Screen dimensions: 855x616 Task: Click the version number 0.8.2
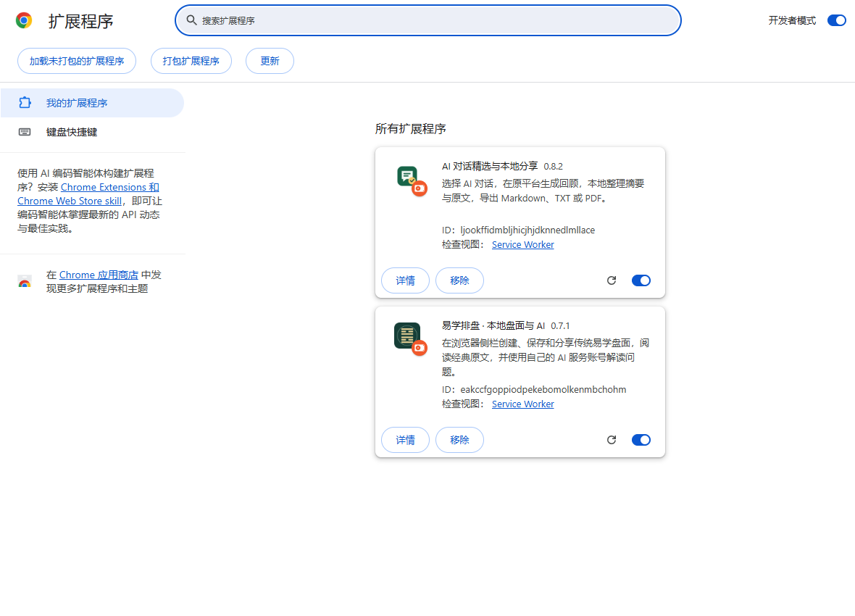point(553,167)
